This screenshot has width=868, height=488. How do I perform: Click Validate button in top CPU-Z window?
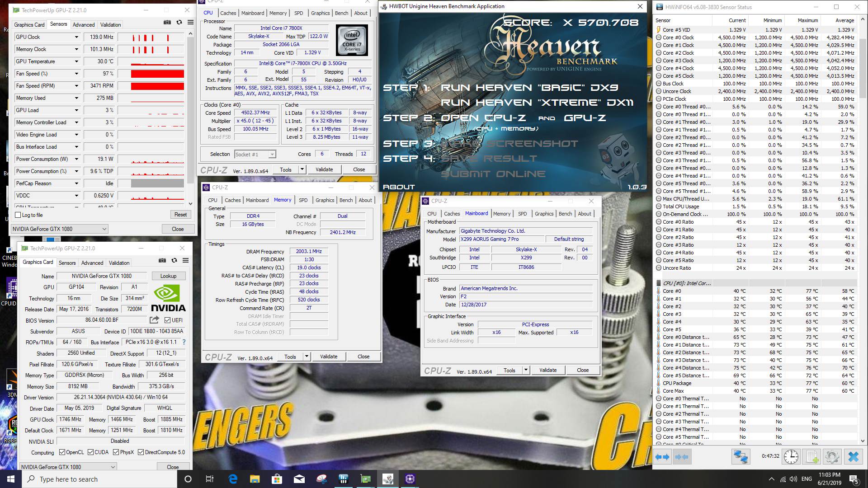tap(324, 169)
